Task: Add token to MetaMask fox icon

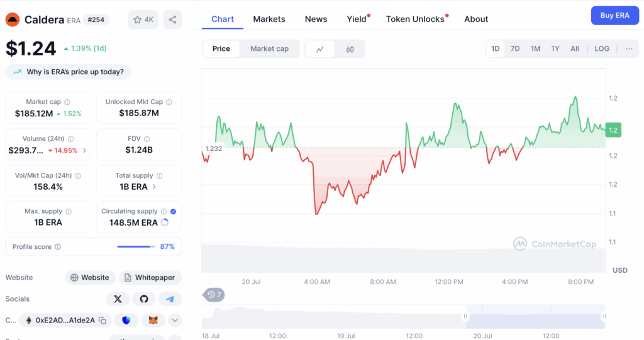Action: pos(153,321)
